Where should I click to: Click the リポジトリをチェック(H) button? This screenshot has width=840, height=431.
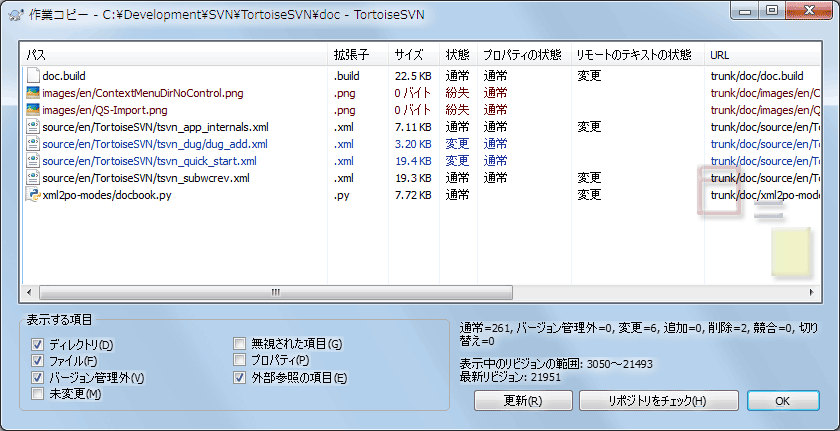pos(659,400)
